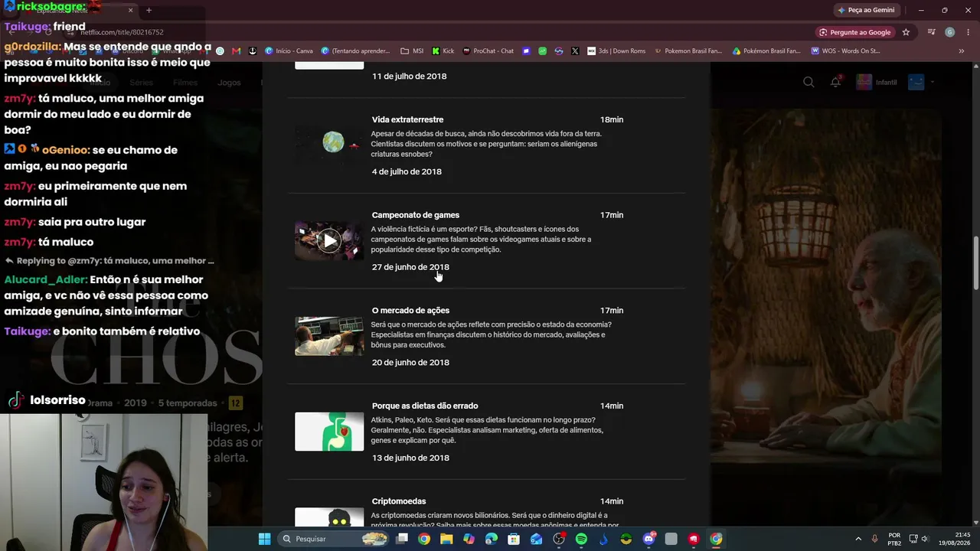
Task: Open Microsoft Edge from the taskbar
Action: pyautogui.click(x=492, y=539)
